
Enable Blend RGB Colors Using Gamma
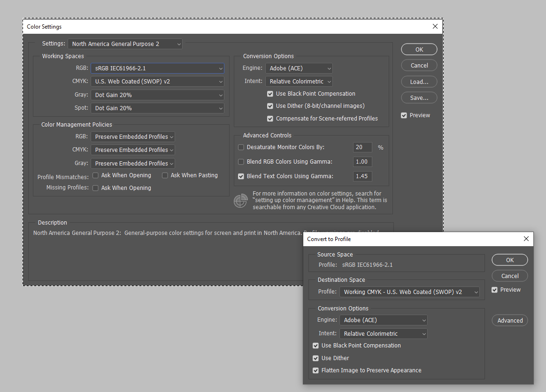point(241,162)
